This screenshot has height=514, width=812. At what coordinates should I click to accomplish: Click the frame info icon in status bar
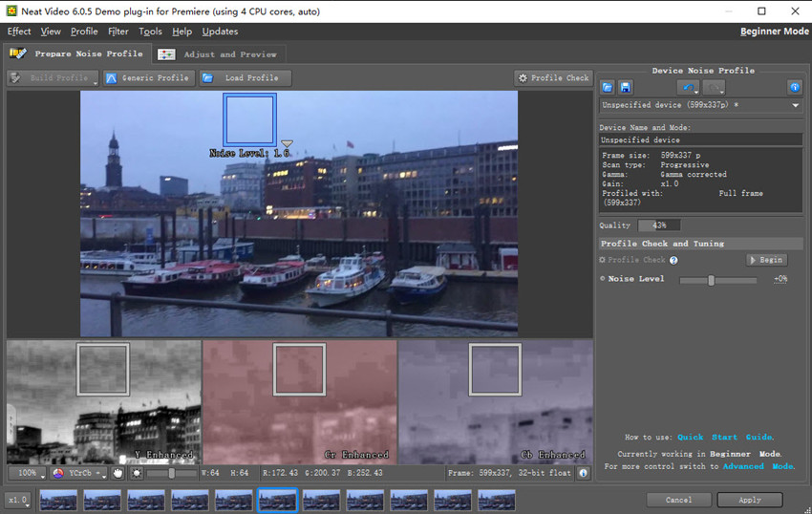(583, 473)
